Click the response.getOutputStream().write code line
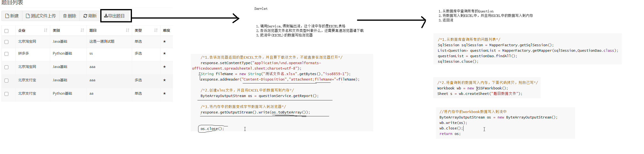This screenshot has height=154, width=644. (255, 112)
